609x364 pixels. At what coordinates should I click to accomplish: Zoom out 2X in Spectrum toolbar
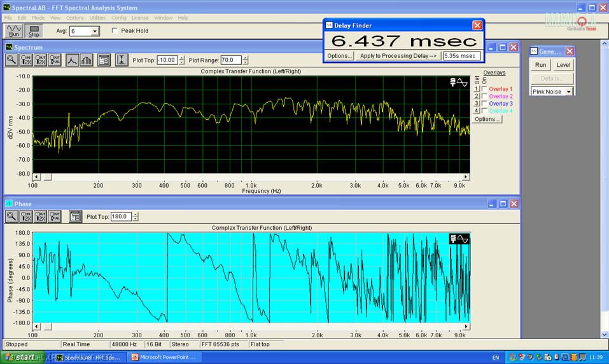point(40,60)
